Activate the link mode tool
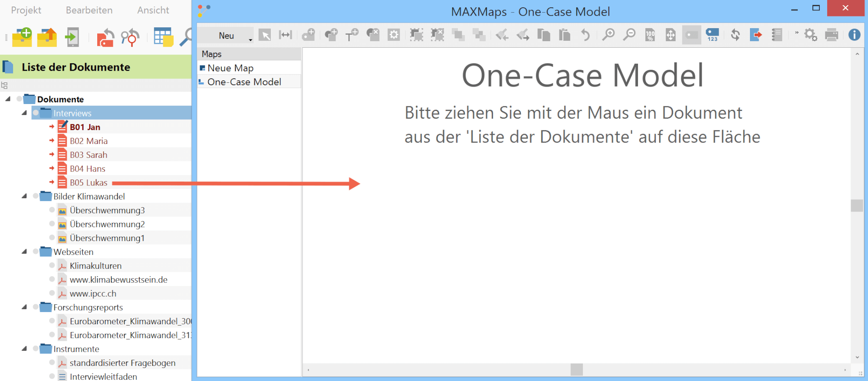The width and height of the screenshot is (868, 381). pos(286,35)
